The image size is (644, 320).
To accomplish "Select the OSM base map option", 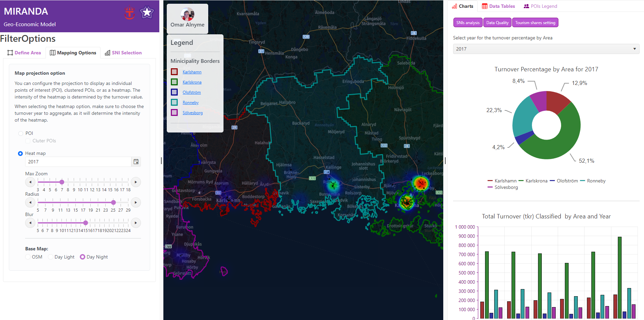I will pyautogui.click(x=28, y=257).
